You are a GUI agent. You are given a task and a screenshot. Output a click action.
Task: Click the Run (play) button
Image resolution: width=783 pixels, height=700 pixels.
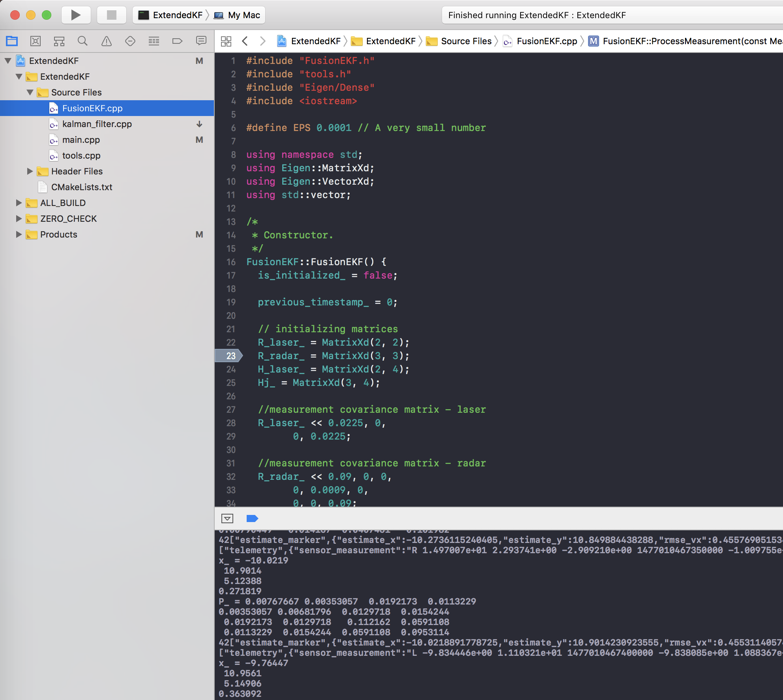76,15
